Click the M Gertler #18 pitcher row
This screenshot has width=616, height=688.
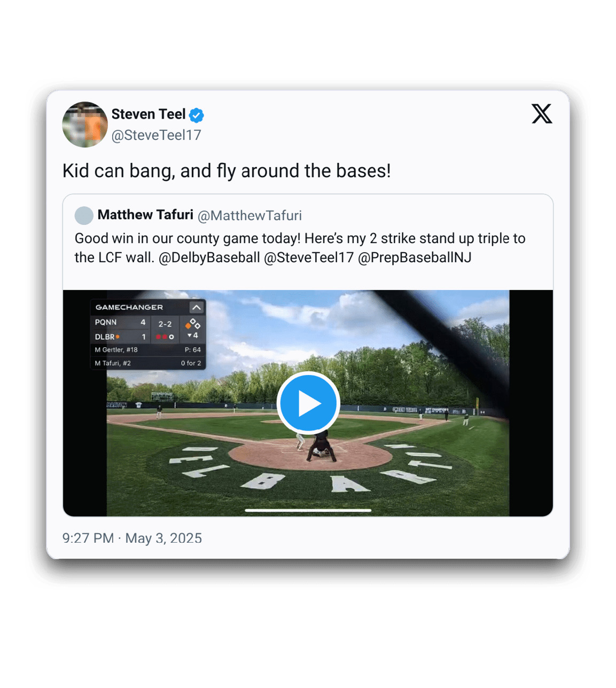[x=148, y=350]
